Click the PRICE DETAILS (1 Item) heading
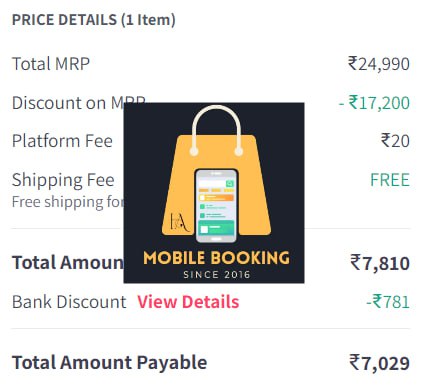This screenshot has width=429, height=386. 94,20
